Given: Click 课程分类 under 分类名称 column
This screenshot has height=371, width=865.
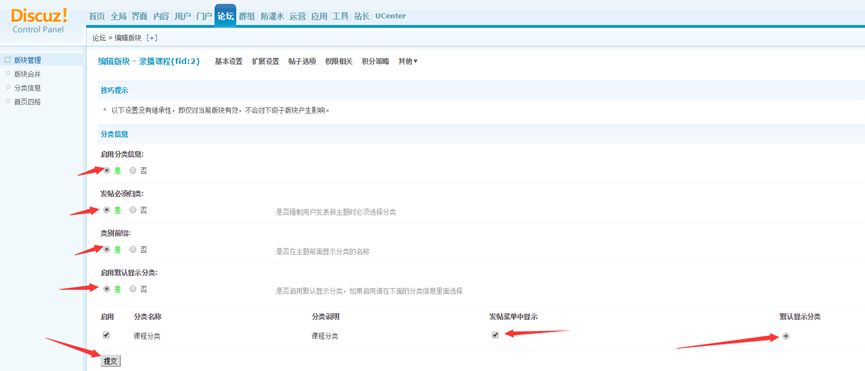Looking at the screenshot, I should 147,336.
